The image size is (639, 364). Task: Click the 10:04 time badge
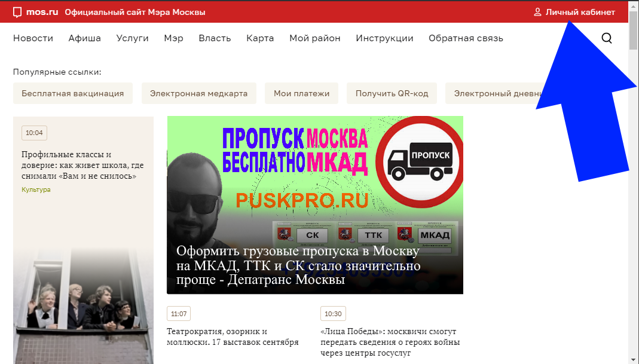click(34, 133)
